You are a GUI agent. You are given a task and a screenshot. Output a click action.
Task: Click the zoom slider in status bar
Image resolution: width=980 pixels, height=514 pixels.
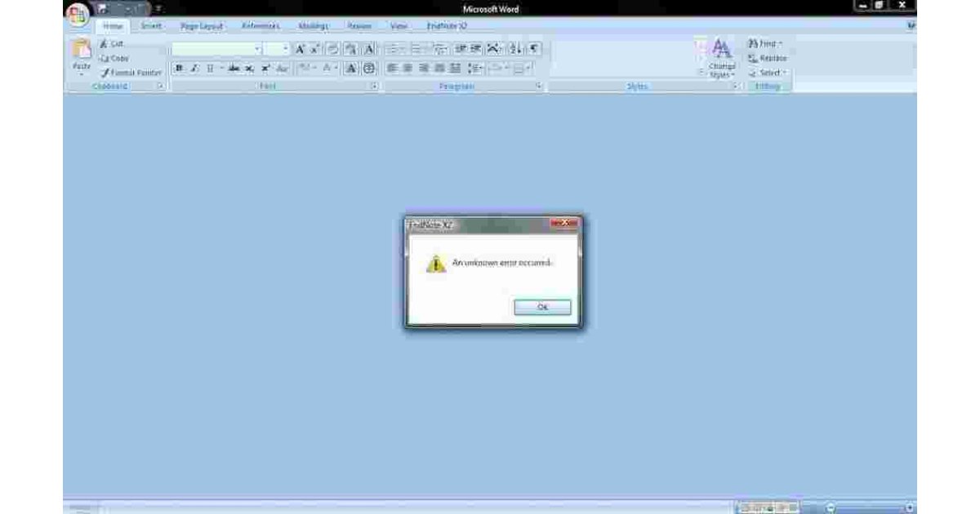click(x=870, y=507)
